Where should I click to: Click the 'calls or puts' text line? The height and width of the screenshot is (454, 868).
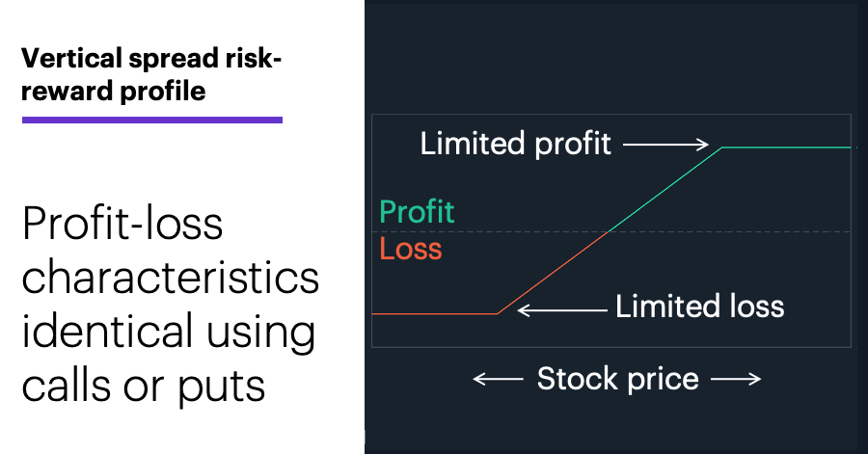pos(144,386)
